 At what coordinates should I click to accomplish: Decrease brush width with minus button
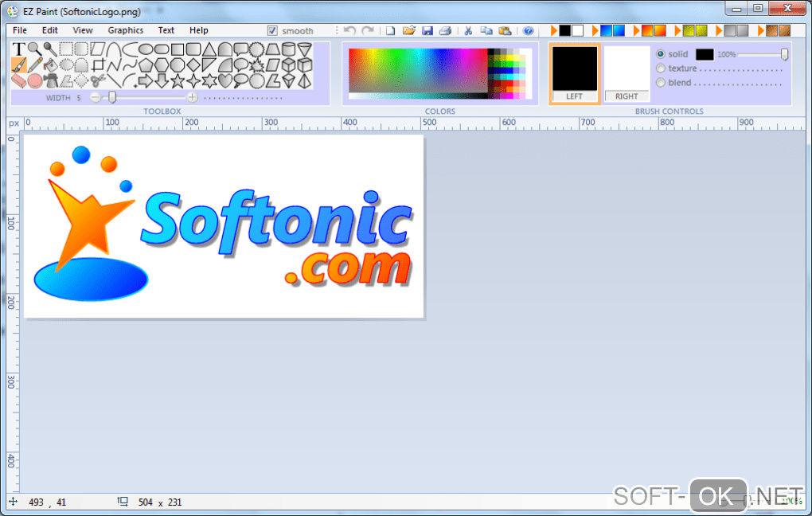[96, 97]
